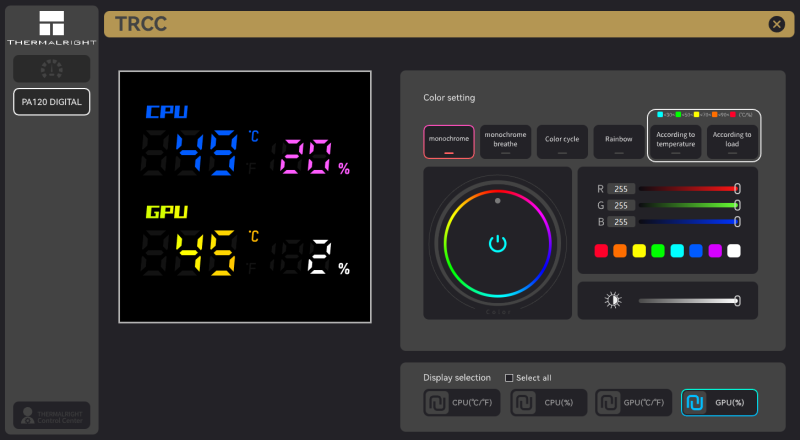Adjust the blue channel slider

[689, 222]
